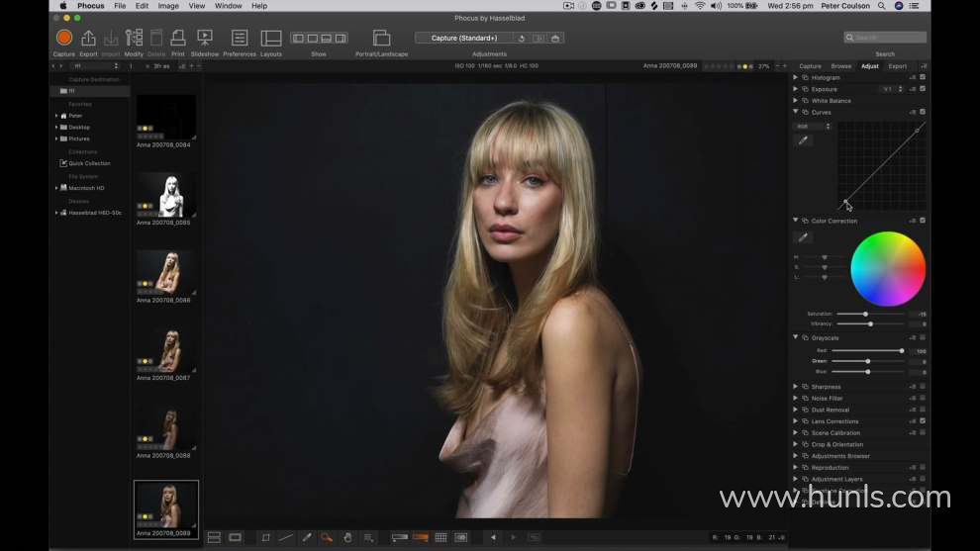
Task: Toggle the Color Correction checkbox
Action: tap(923, 221)
